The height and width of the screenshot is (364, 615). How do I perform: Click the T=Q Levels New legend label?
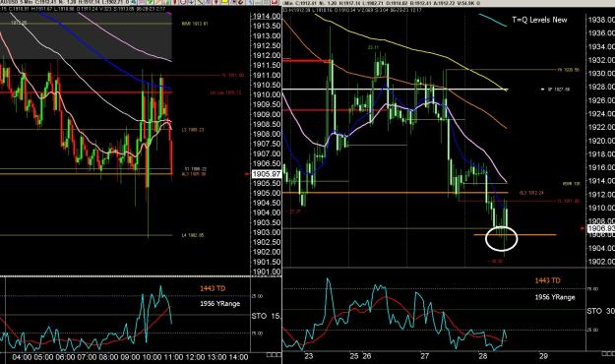coord(539,20)
